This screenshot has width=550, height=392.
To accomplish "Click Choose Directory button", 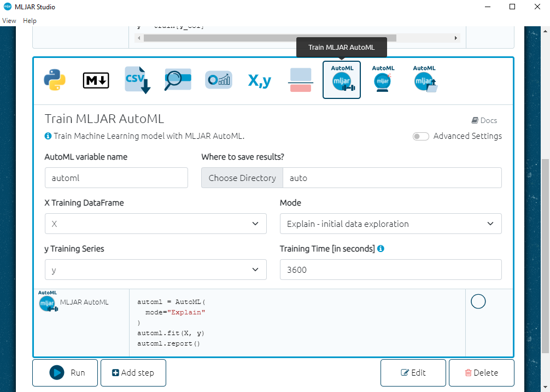I will tap(242, 178).
